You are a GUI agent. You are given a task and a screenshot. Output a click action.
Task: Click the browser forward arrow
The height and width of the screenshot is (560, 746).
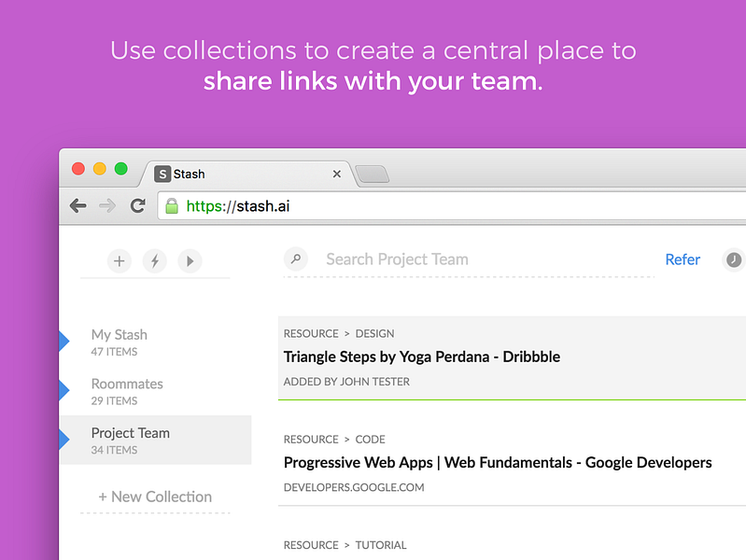[107, 206]
